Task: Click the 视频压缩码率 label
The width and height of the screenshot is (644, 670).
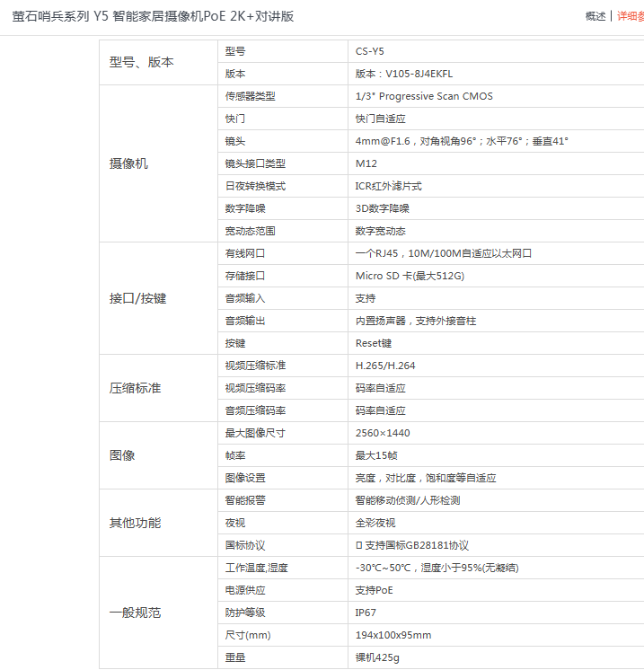Action: click(x=255, y=388)
